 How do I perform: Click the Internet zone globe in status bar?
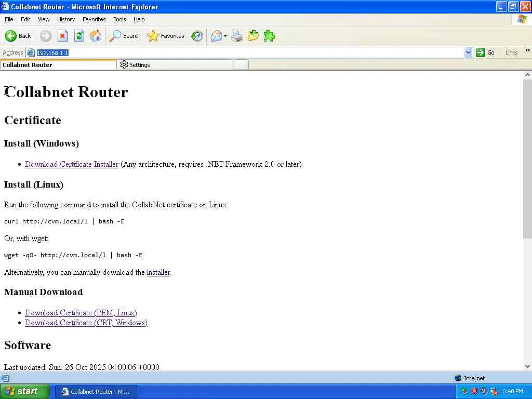pyautogui.click(x=458, y=378)
